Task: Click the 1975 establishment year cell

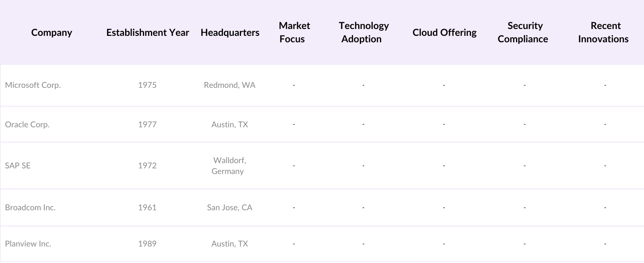Action: point(147,85)
